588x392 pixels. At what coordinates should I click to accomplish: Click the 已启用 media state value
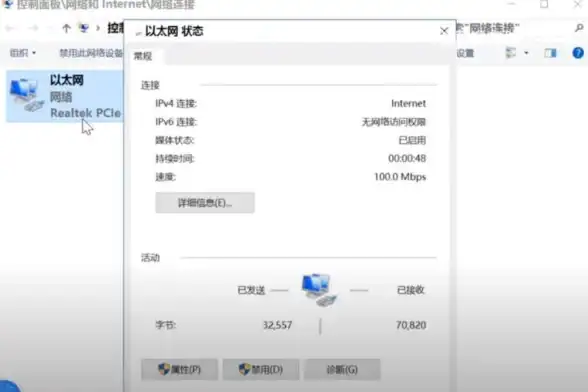[412, 140]
